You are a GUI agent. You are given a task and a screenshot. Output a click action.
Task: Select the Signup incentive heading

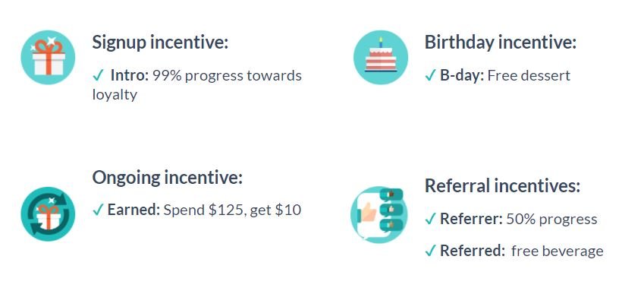coord(160,43)
